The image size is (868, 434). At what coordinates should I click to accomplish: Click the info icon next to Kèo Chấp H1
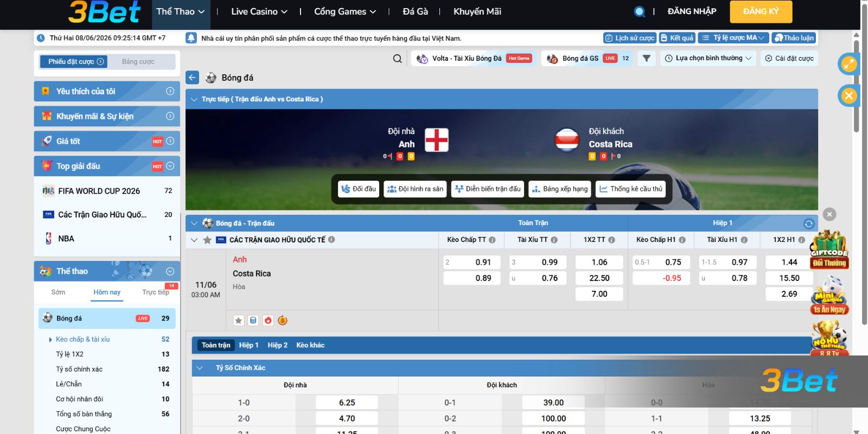click(x=682, y=240)
